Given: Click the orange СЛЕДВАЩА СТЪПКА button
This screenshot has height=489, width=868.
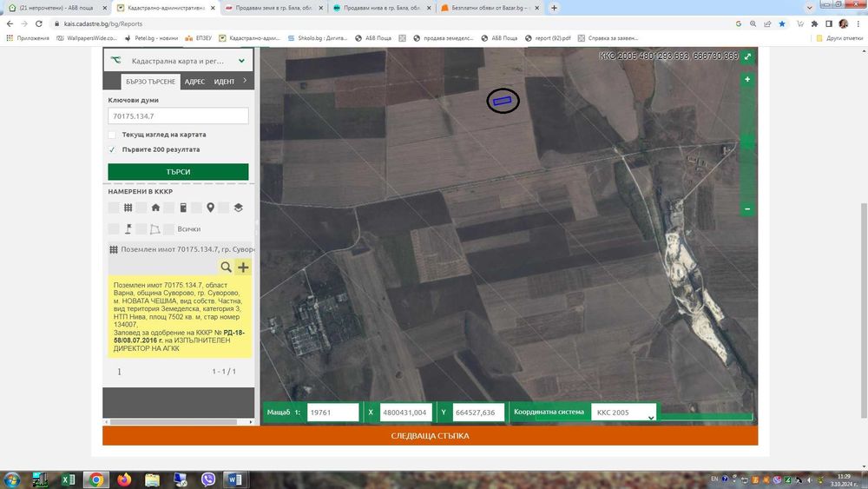Looking at the screenshot, I should [x=431, y=436].
